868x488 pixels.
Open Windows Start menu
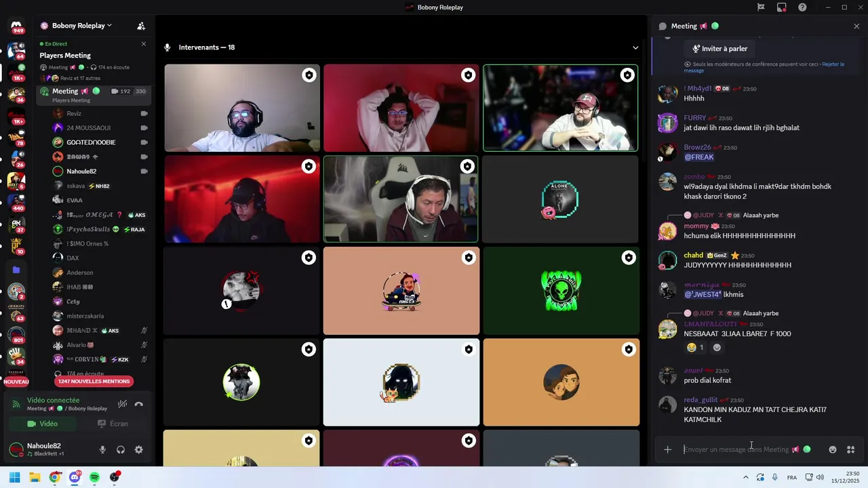point(15,477)
